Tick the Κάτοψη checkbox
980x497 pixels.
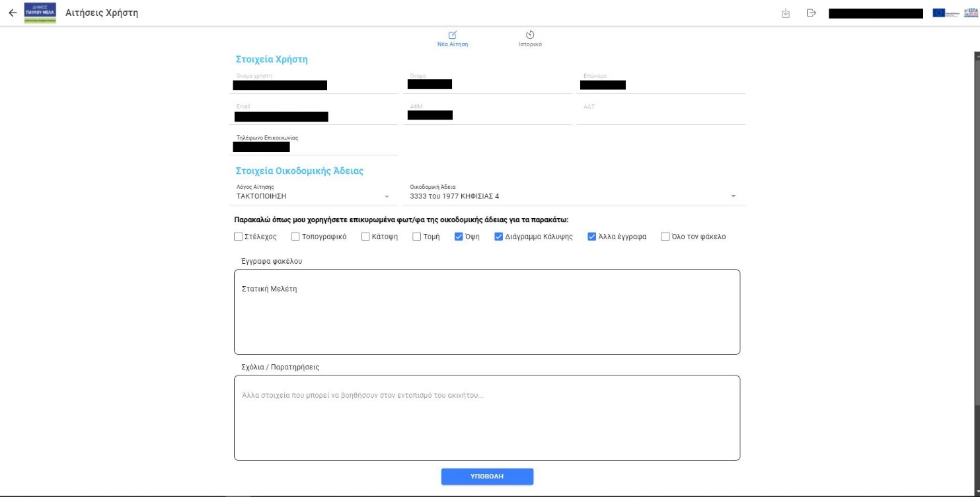coord(365,237)
